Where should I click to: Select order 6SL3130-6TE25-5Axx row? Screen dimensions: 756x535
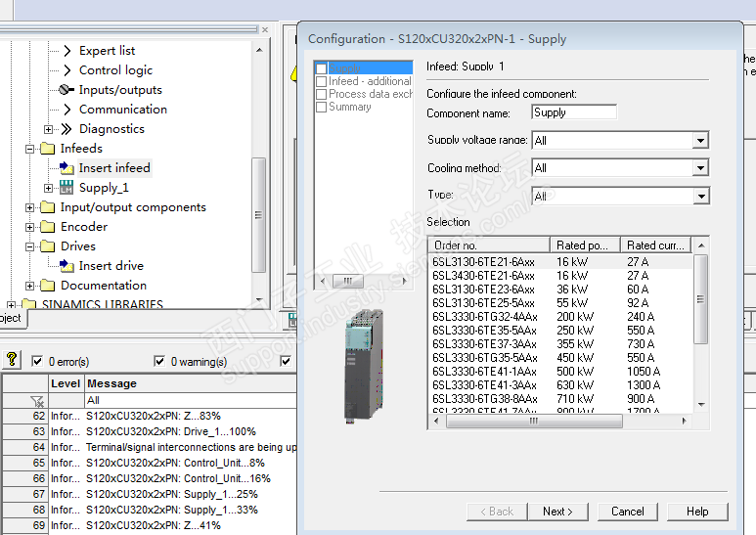560,302
